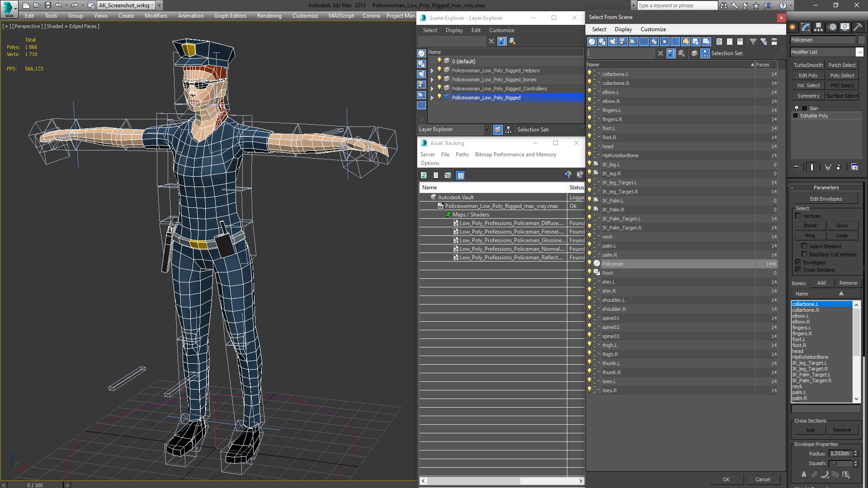Open the MAXScript menu
The image size is (868, 488).
341,16
